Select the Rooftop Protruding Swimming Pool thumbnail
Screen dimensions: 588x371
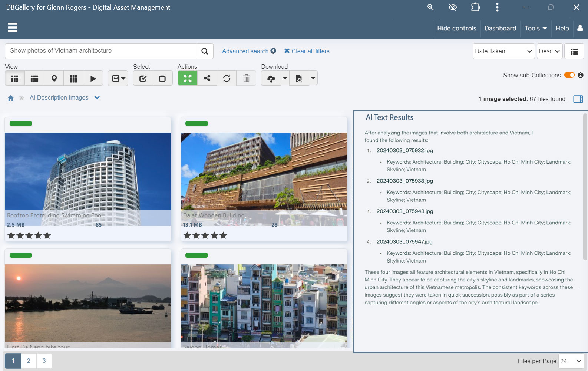[88, 179]
